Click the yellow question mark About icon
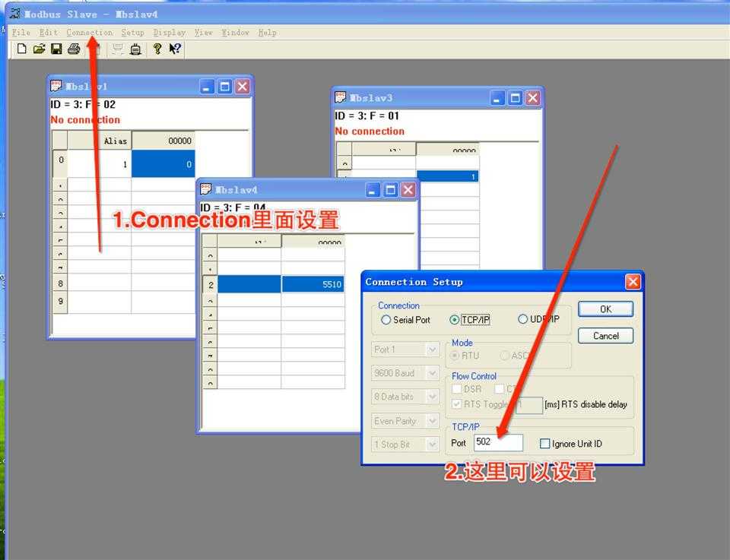The height and width of the screenshot is (560, 730). coord(157,49)
